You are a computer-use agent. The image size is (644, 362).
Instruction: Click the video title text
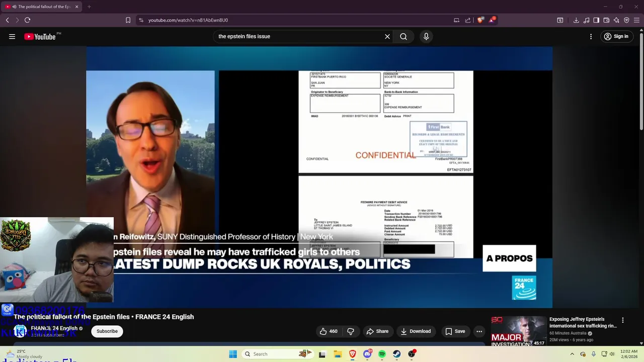(x=104, y=317)
